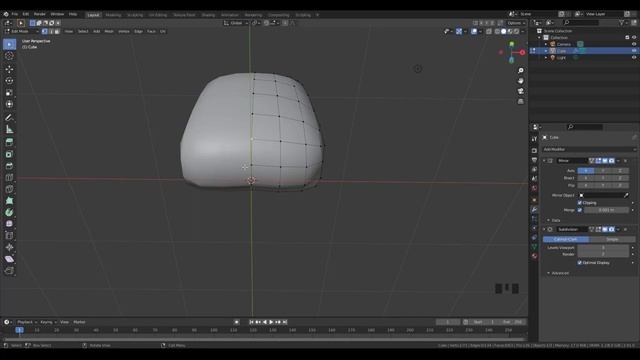Image resolution: width=640 pixels, height=360 pixels.
Task: Switch to the Sculpting workspace tab
Action: (x=135, y=15)
